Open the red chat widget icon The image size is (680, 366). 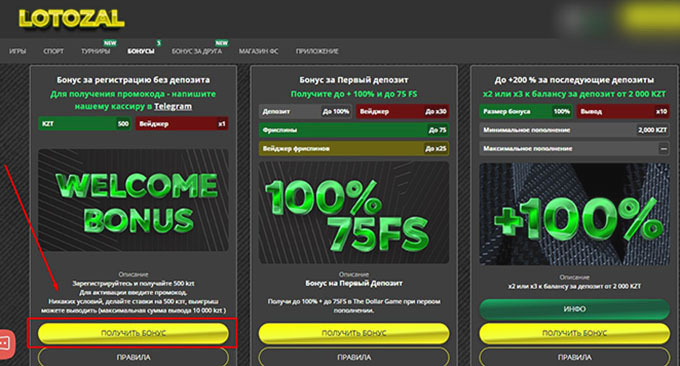click(x=6, y=344)
